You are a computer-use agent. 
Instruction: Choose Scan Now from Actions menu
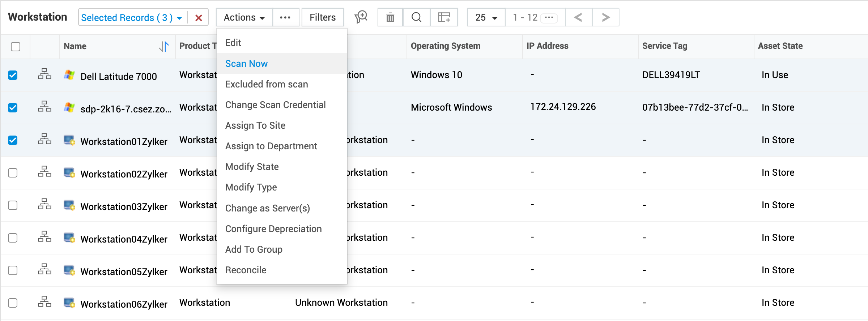click(246, 64)
